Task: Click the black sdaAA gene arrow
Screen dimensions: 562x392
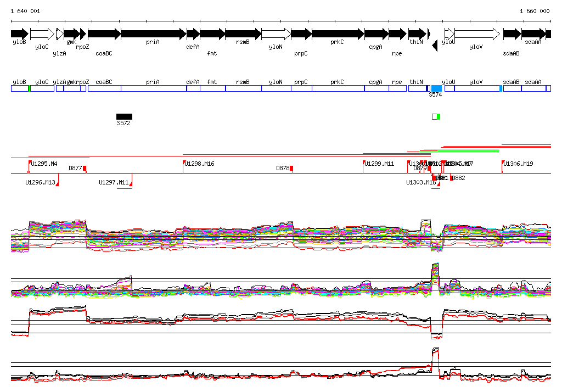Action: [x=533, y=34]
